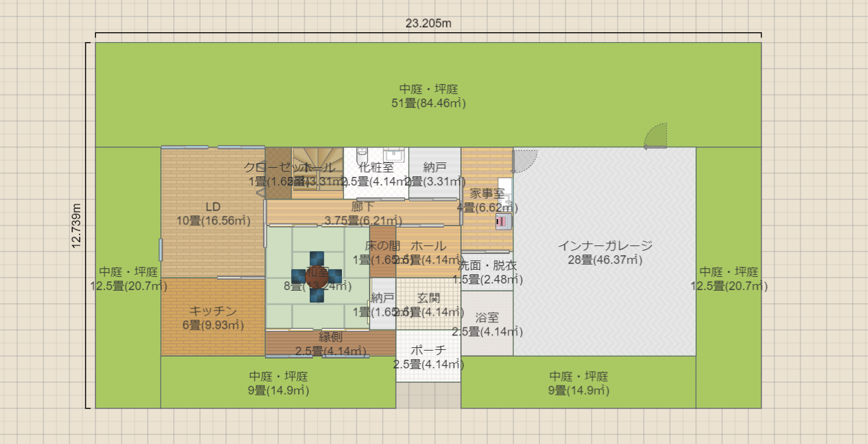Select the ポーチ porch label
The image size is (868, 444).
tap(428, 357)
